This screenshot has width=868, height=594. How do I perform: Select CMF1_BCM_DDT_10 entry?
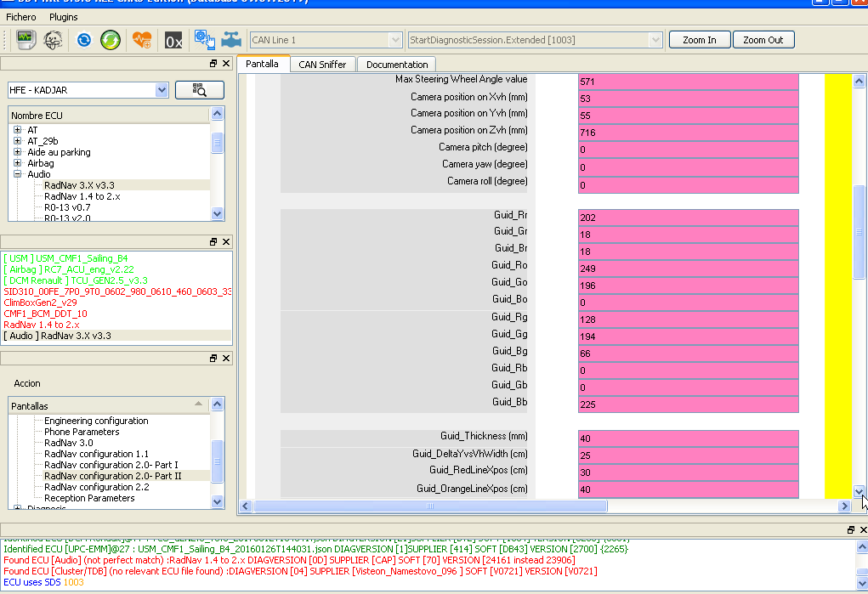(x=45, y=314)
